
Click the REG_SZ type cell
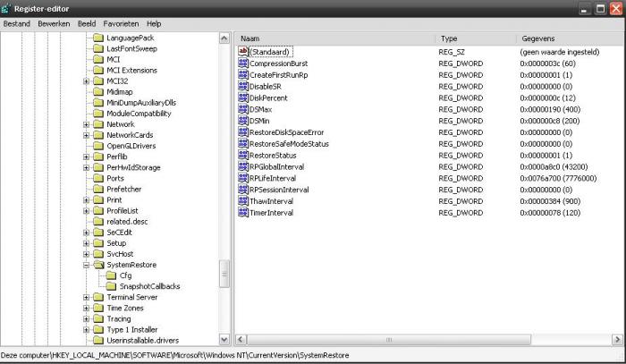tap(452, 52)
